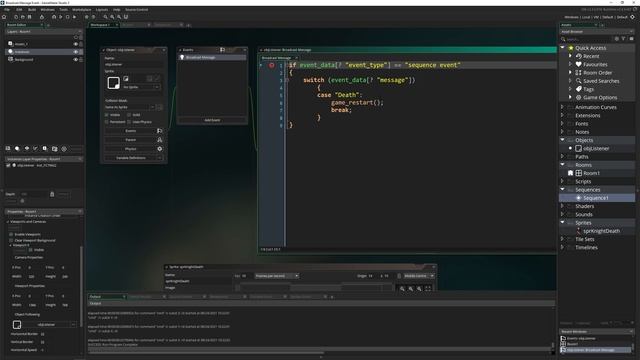Click the Create background layer icon under the layers list
The width and height of the screenshot is (640, 360).
[x=8, y=149]
